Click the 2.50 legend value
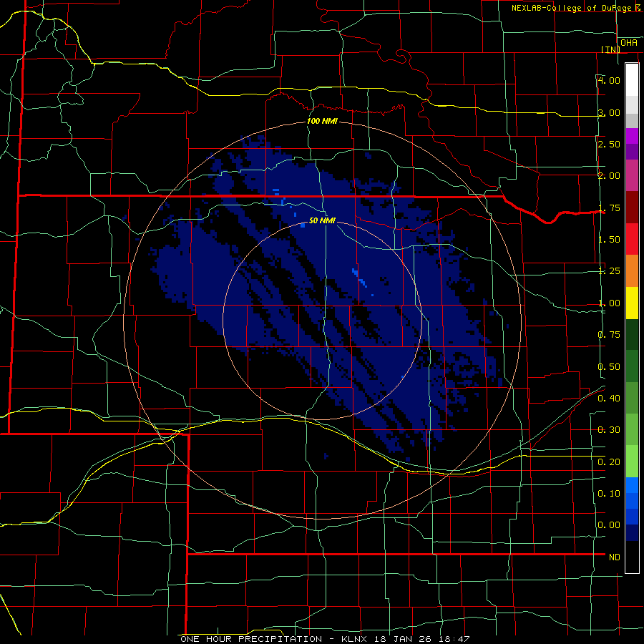The image size is (644, 644). point(609,144)
